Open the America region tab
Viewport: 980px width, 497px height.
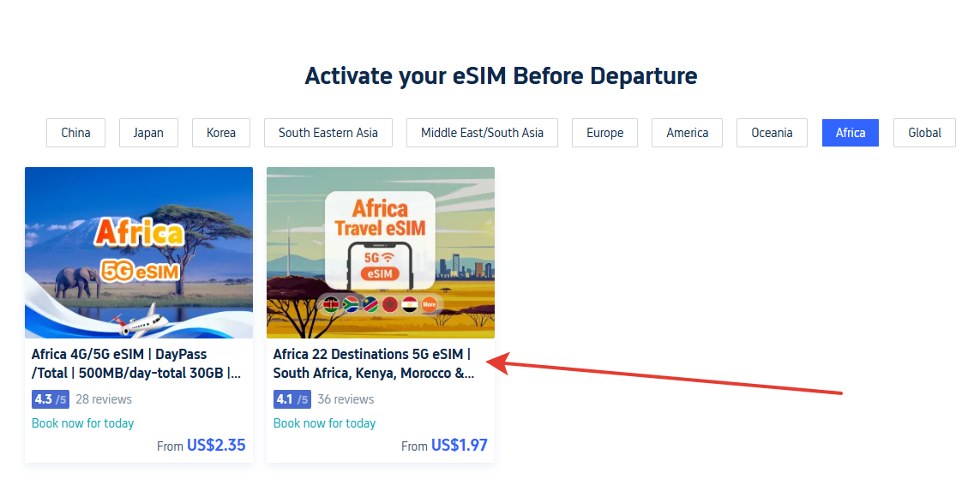(688, 133)
